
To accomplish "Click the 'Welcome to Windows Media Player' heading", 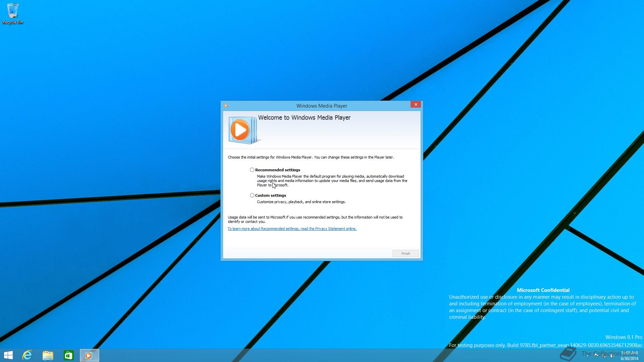I will coord(304,118).
